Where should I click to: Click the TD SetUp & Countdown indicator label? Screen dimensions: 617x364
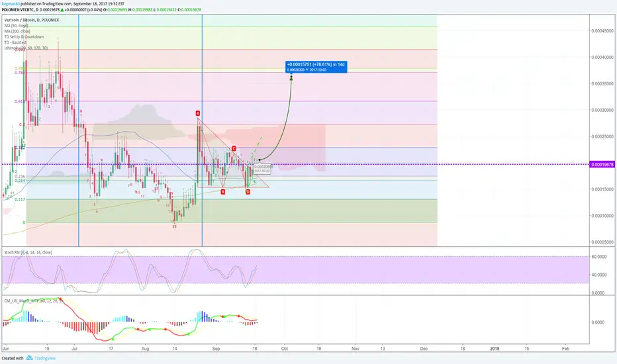pyautogui.click(x=24, y=36)
